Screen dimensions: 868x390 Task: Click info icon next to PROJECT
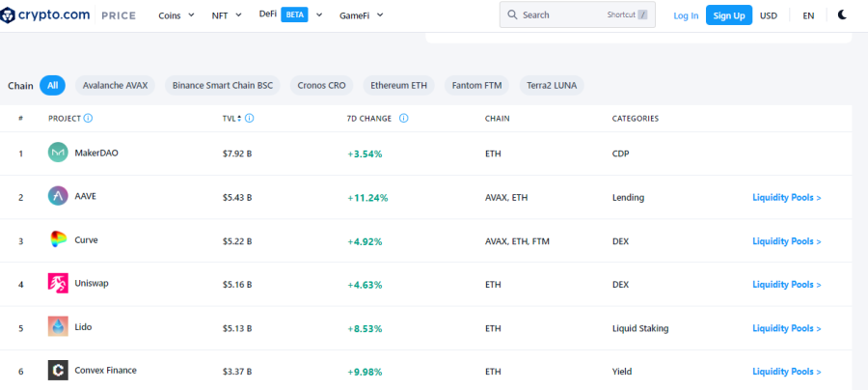(88, 118)
